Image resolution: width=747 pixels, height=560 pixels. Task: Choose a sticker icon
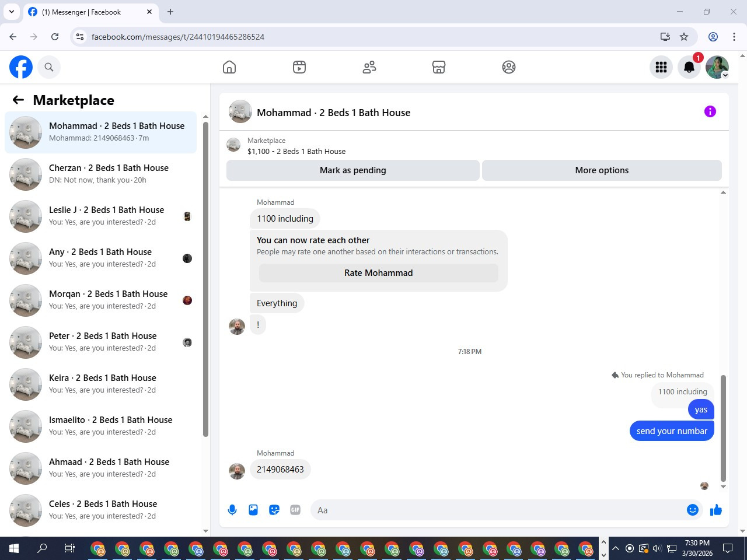pos(274,510)
